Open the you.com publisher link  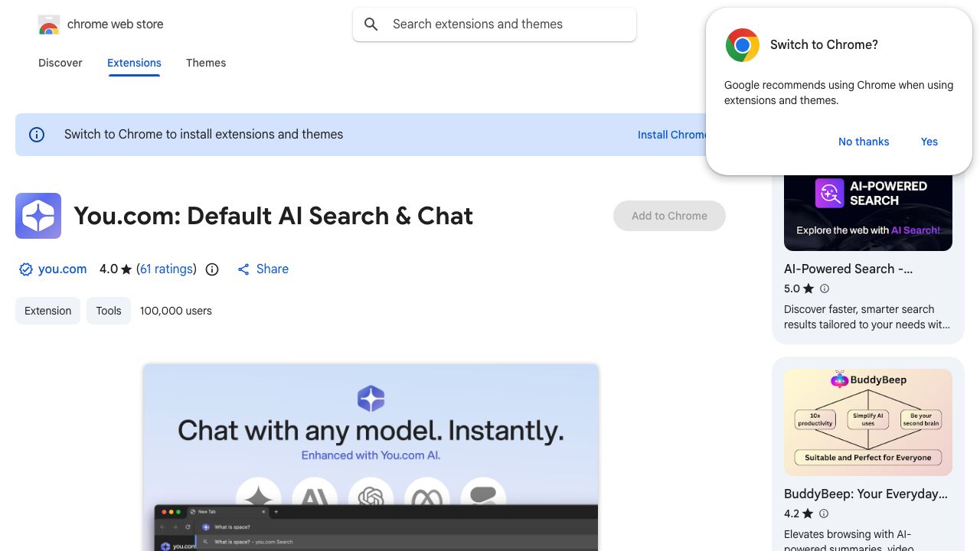62,269
